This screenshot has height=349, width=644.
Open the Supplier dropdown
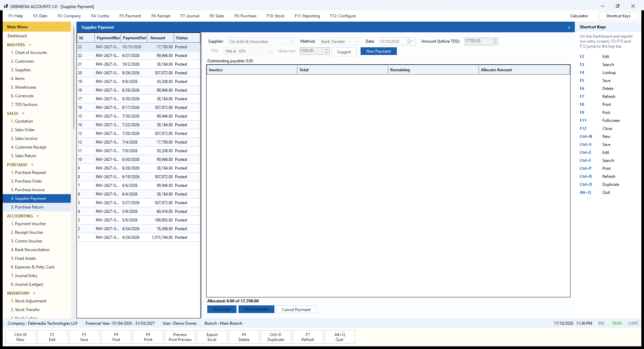[x=292, y=42]
